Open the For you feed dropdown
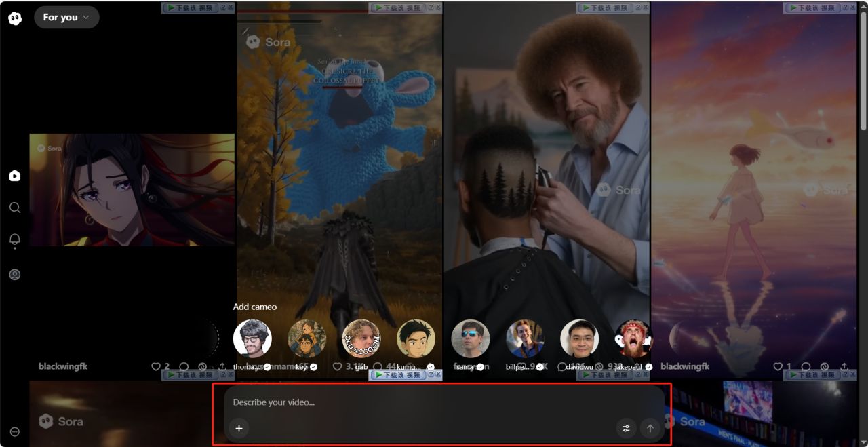This screenshot has height=447, width=868. pos(66,18)
